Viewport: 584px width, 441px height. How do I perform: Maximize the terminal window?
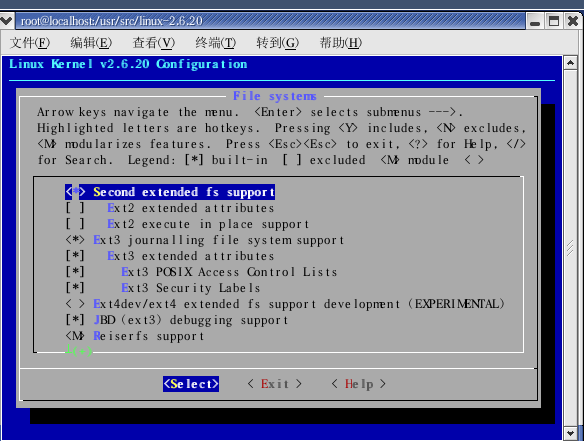pyautogui.click(x=554, y=21)
